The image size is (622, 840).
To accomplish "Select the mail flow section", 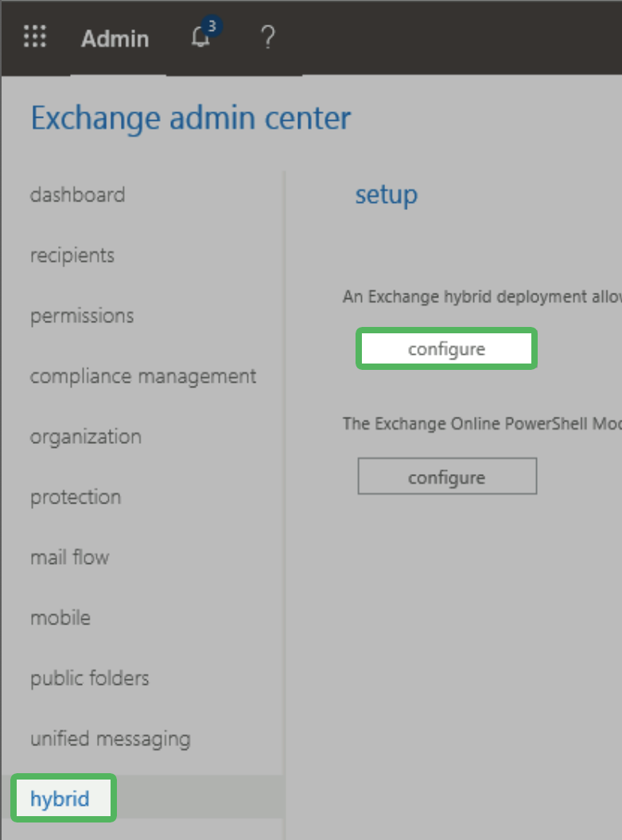I will click(x=70, y=557).
